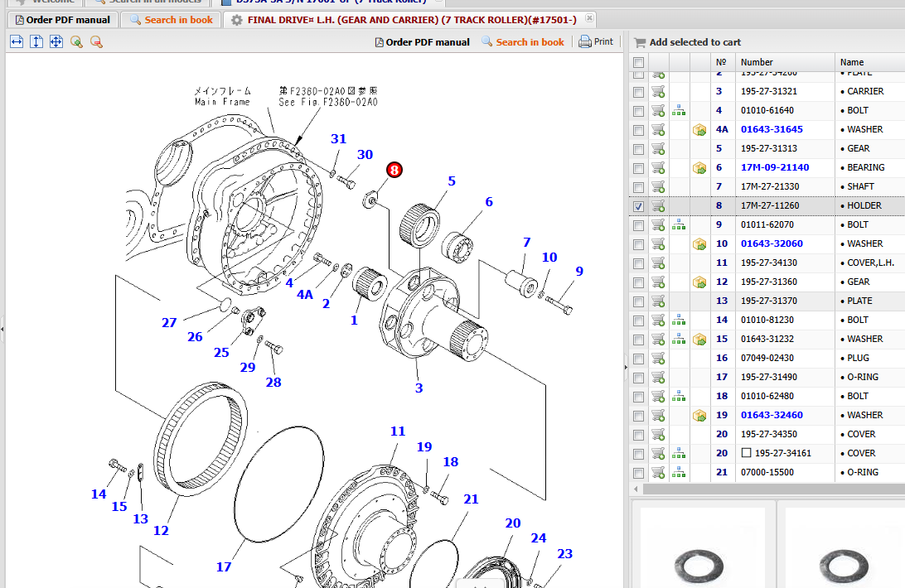Uncheck the HOLDER 17M-27-11260 row
The width and height of the screenshot is (905, 588).
pyautogui.click(x=638, y=206)
